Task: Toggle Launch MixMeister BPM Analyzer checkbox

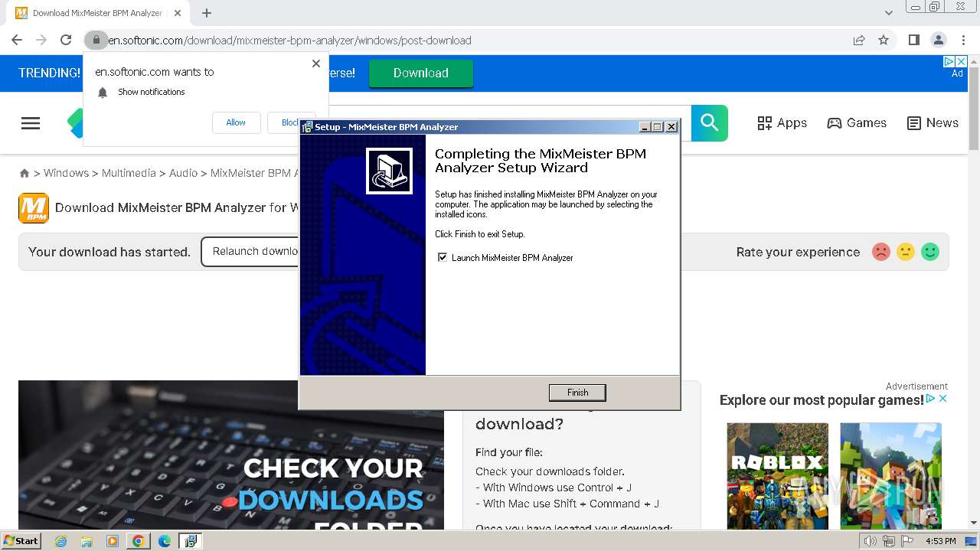Action: 442,257
